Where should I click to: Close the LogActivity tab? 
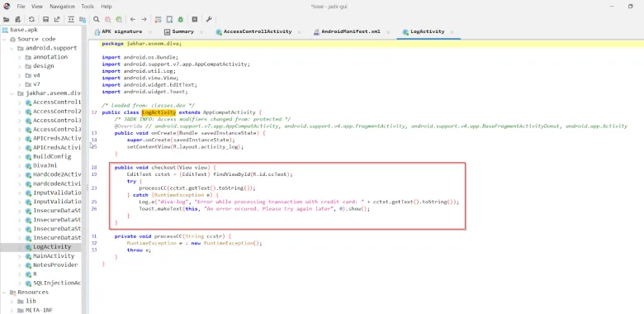pyautogui.click(x=452, y=31)
